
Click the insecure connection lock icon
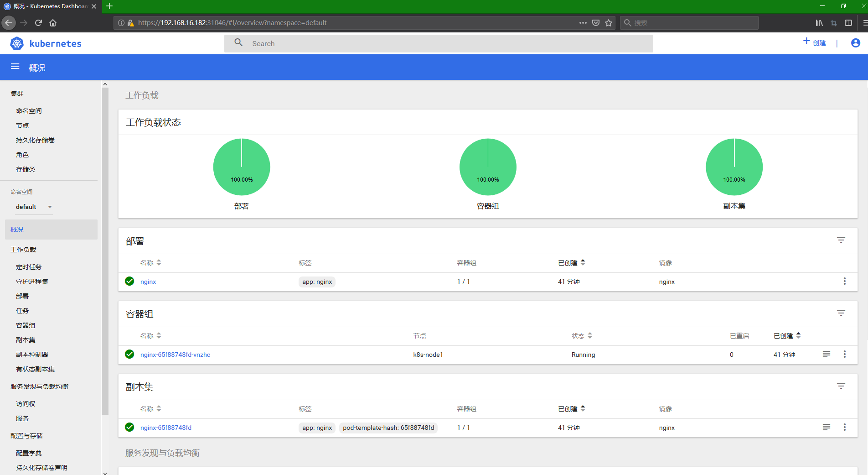pyautogui.click(x=130, y=23)
